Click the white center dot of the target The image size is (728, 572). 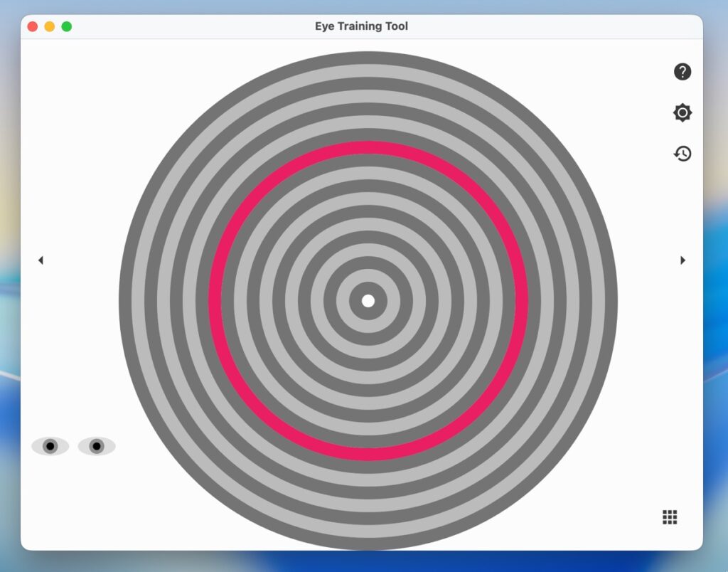(368, 301)
